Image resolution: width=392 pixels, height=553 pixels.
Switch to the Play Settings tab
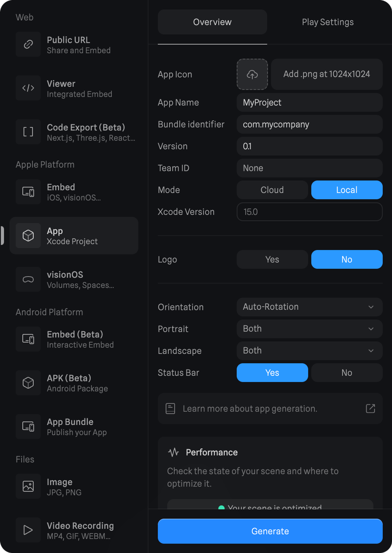pos(328,22)
